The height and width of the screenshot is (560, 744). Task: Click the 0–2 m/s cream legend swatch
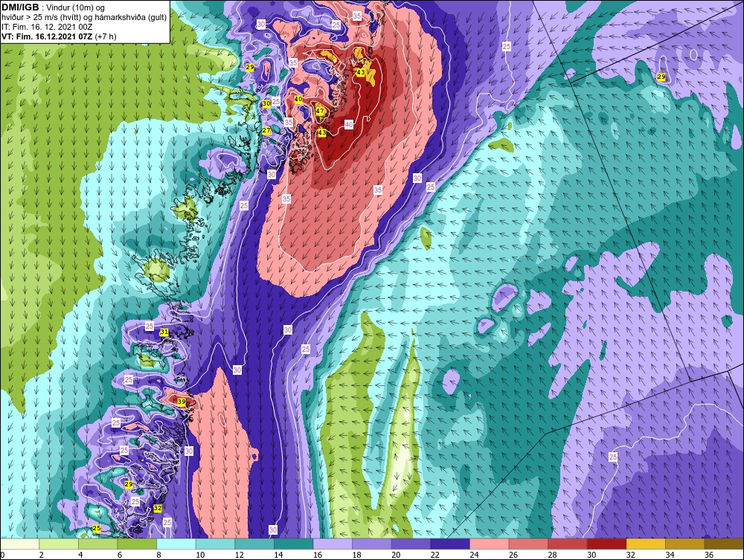19,544
